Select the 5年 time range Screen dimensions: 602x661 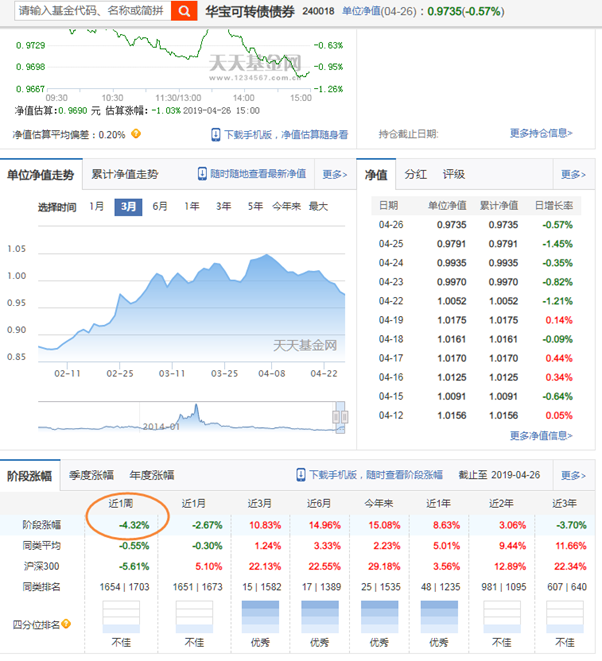pos(255,207)
